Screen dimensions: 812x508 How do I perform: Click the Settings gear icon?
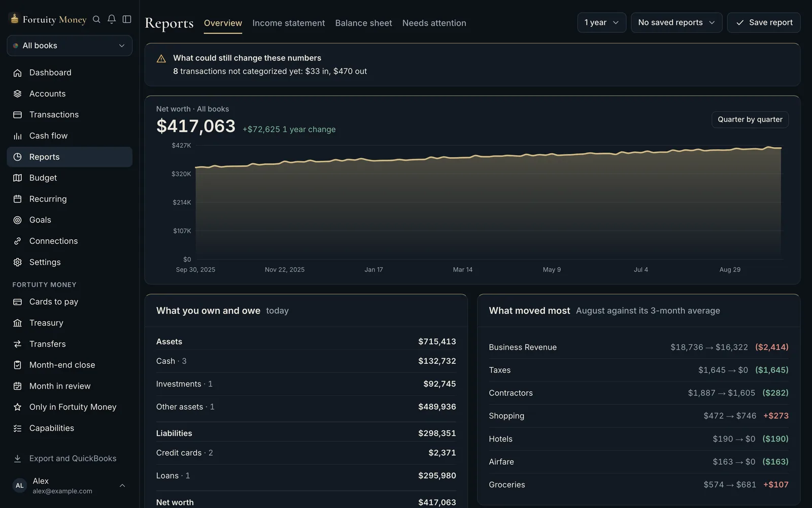tap(17, 262)
